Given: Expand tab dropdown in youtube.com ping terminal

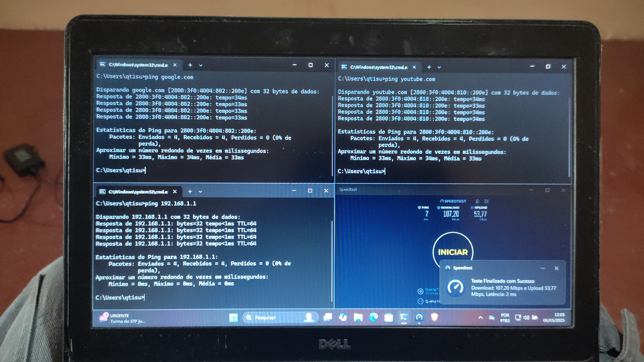Looking at the screenshot, I should coord(440,67).
